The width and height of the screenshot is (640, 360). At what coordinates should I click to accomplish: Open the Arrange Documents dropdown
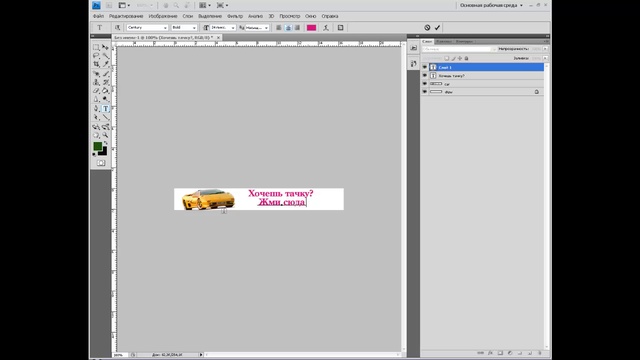point(204,5)
